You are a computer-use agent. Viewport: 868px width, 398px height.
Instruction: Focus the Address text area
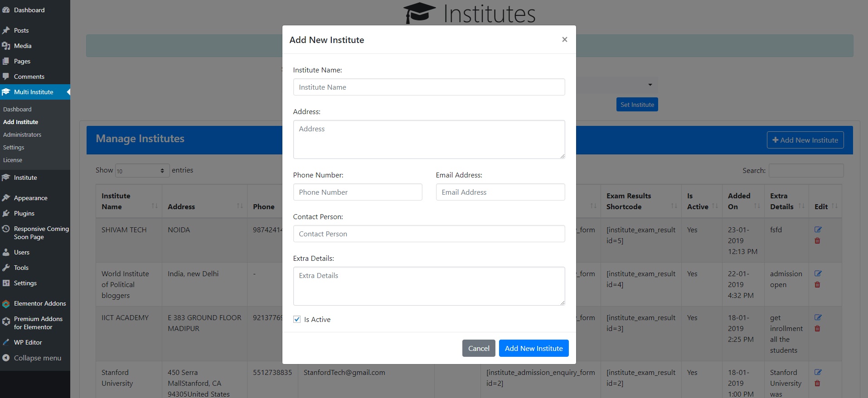429,139
